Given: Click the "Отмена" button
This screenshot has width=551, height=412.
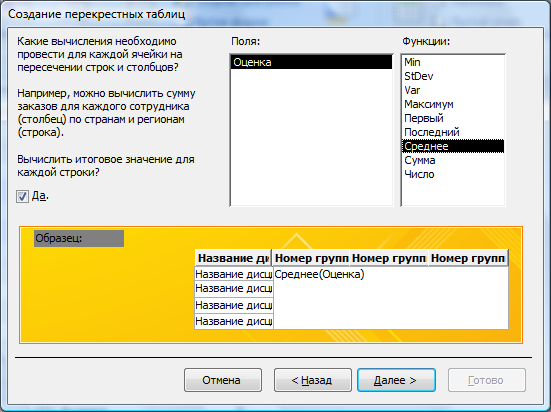Looking at the screenshot, I should click(x=223, y=380).
